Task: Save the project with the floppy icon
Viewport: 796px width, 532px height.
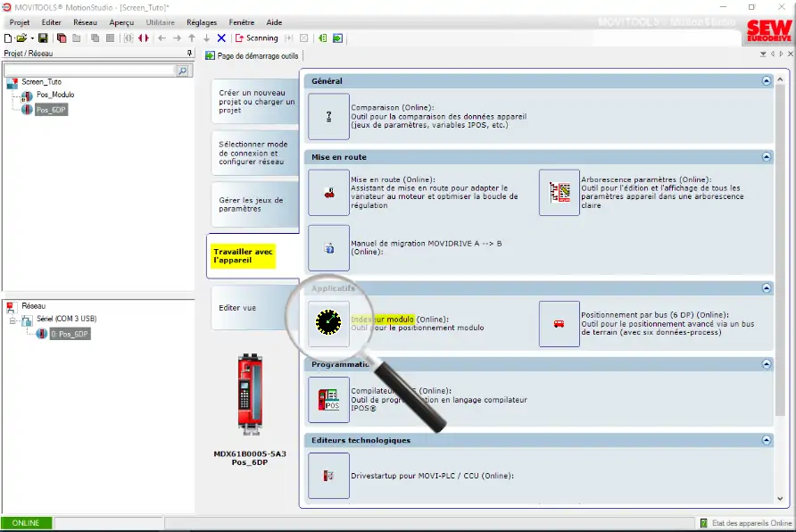Action: [x=43, y=38]
